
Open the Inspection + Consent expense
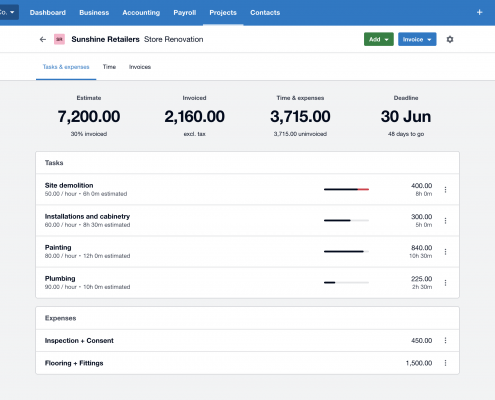247,340
